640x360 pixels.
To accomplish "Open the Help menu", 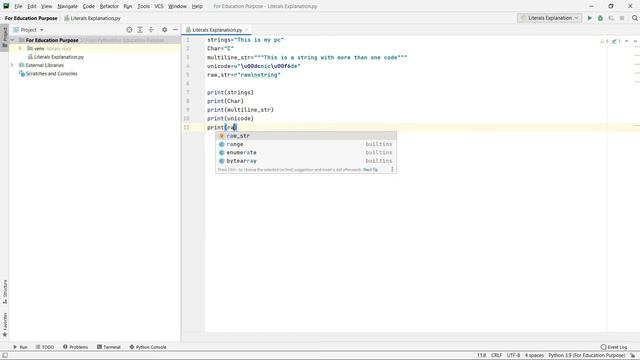I will pyautogui.click(x=197, y=6).
